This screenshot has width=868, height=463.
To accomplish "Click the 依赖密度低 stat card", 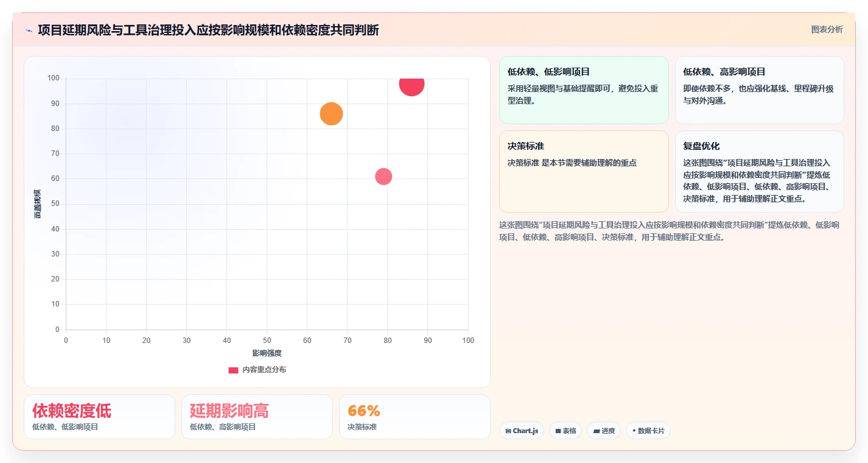I will coord(99,417).
